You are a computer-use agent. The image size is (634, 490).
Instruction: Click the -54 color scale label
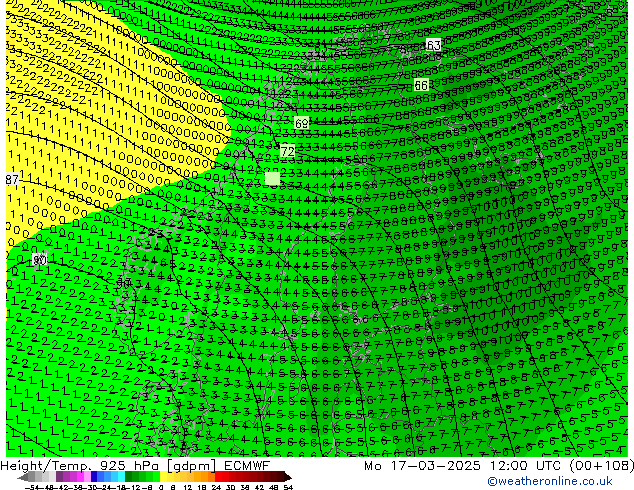coord(32,488)
